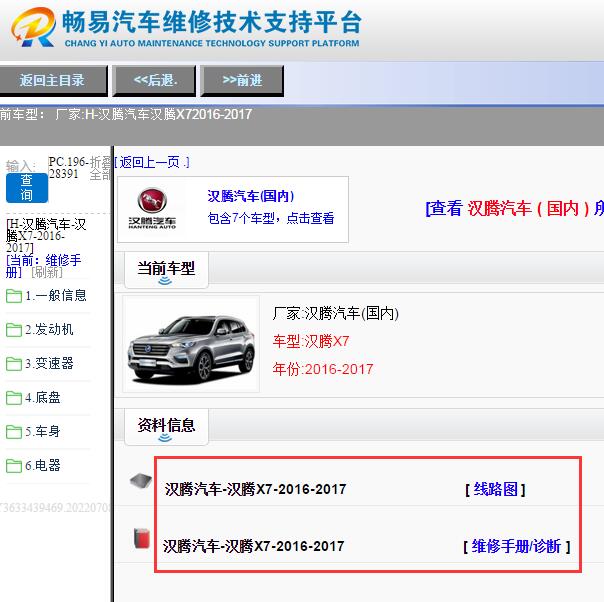Open folder icon for 6.电器
This screenshot has height=602, width=604.
14,465
